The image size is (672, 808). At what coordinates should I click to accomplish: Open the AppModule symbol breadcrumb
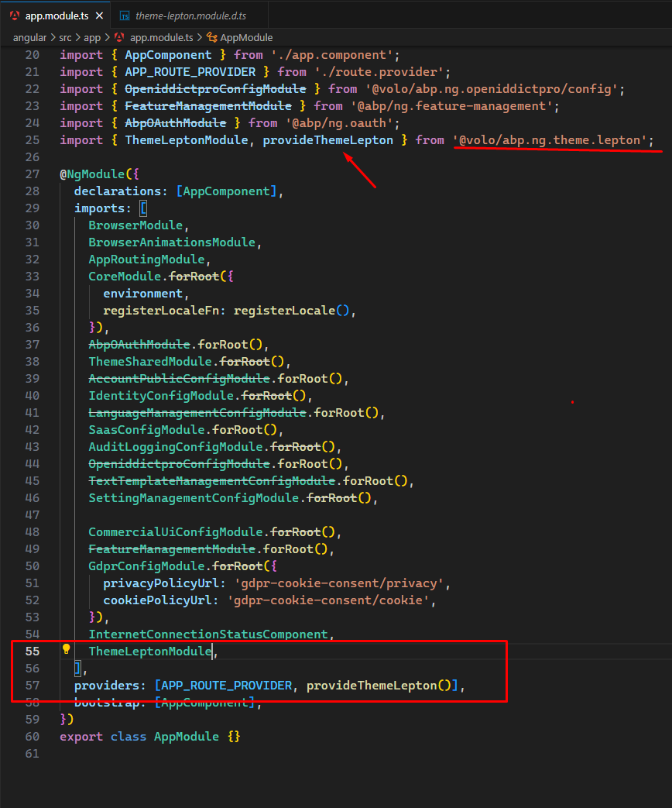[x=246, y=37]
